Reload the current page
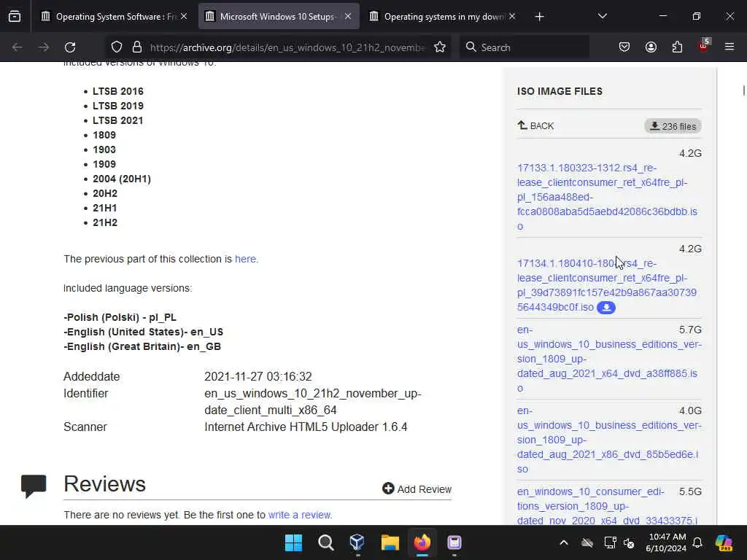Screen dimensions: 747x560 [x=70, y=47]
